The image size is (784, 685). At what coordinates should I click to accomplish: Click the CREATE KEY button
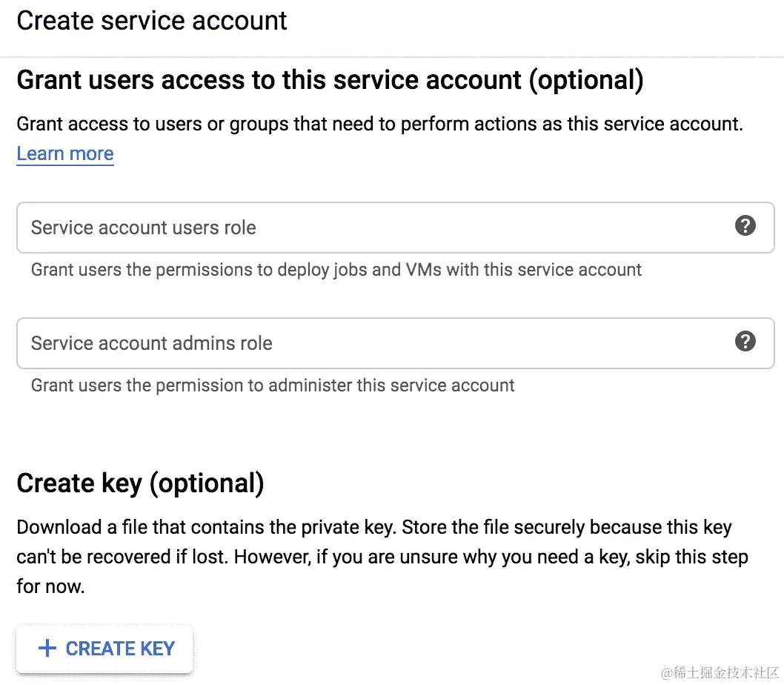click(104, 649)
